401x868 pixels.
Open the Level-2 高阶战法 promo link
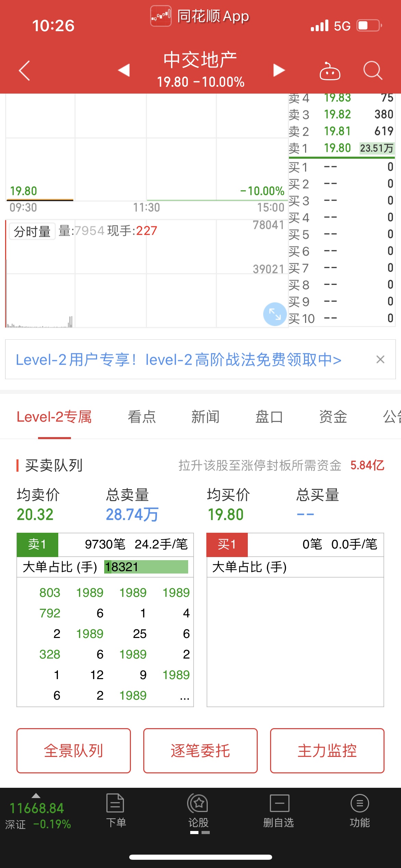178,360
